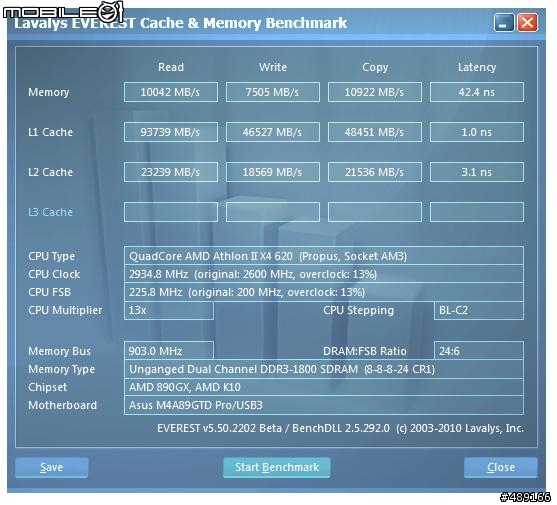Image resolution: width=557 pixels, height=505 pixels.
Task: Click the CPU Stepping label
Action: [358, 310]
